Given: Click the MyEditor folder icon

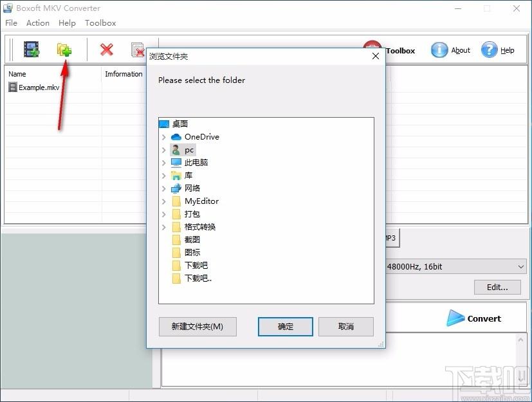Looking at the screenshot, I should pos(176,201).
